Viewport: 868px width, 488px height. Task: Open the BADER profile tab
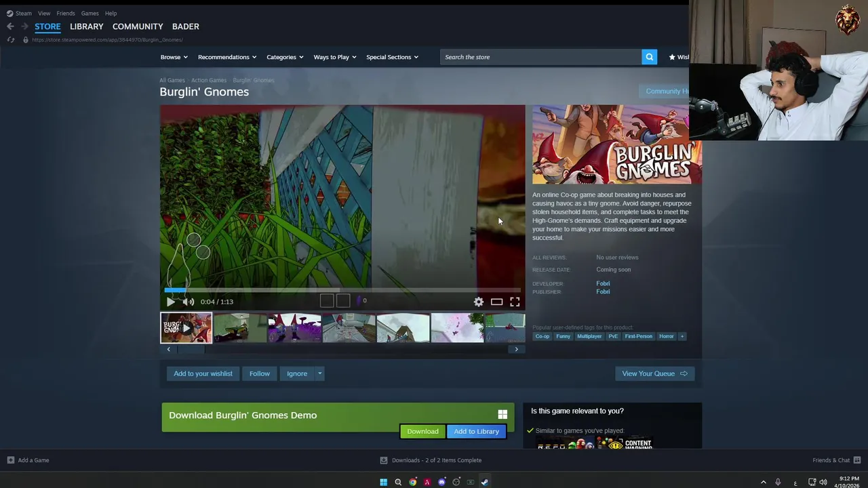tap(185, 26)
